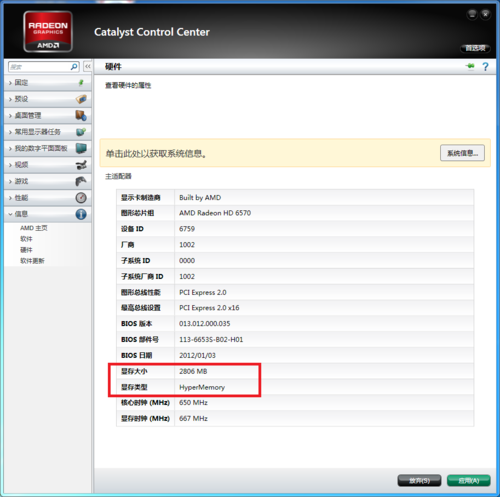Expand the 固定 sidebar section

(48, 82)
